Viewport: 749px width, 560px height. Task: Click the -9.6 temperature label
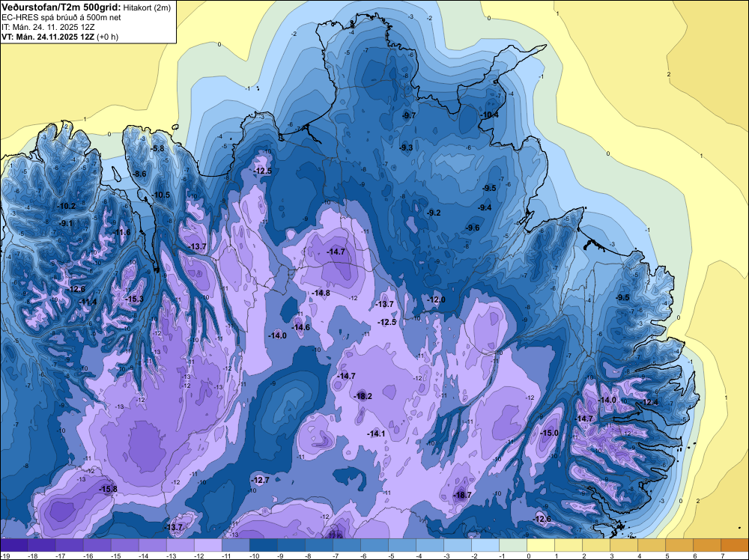[473, 228]
